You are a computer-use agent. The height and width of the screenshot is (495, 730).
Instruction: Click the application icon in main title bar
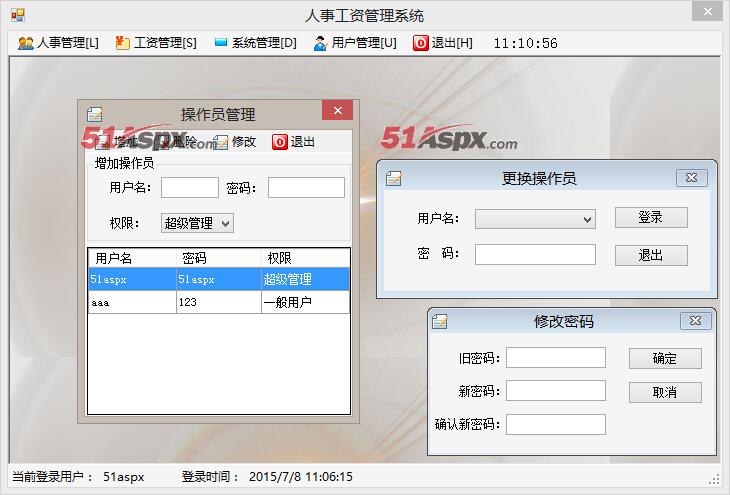point(18,15)
